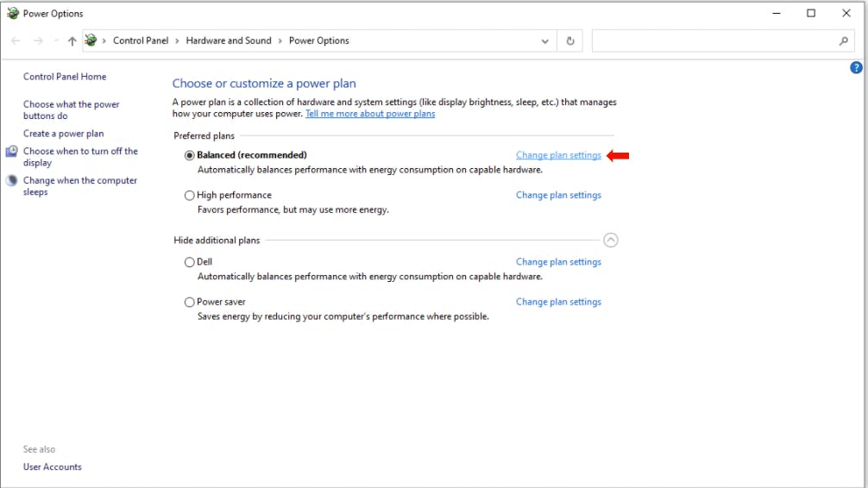Click the blue help question mark icon
The height and width of the screenshot is (488, 868).
(856, 67)
